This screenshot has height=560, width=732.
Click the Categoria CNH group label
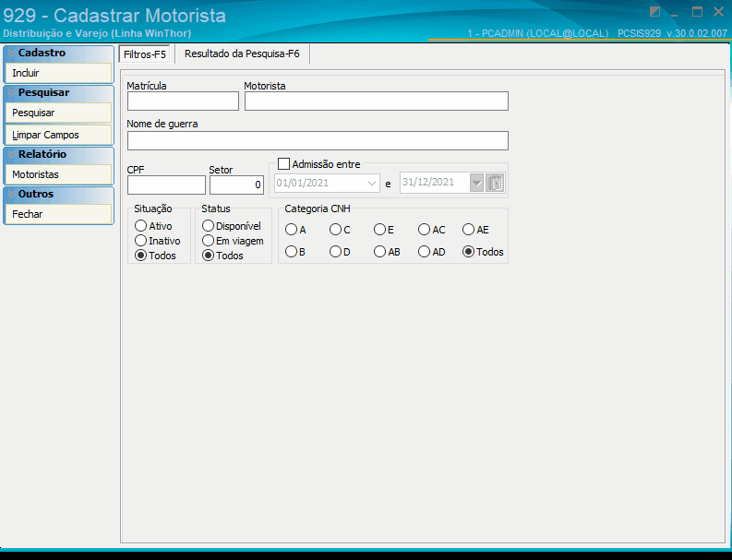point(318,209)
